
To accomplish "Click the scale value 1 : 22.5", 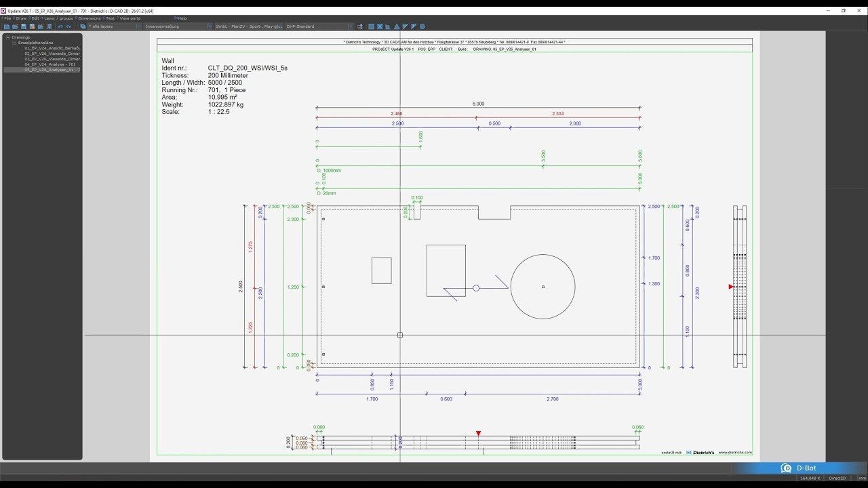I will coord(219,112).
